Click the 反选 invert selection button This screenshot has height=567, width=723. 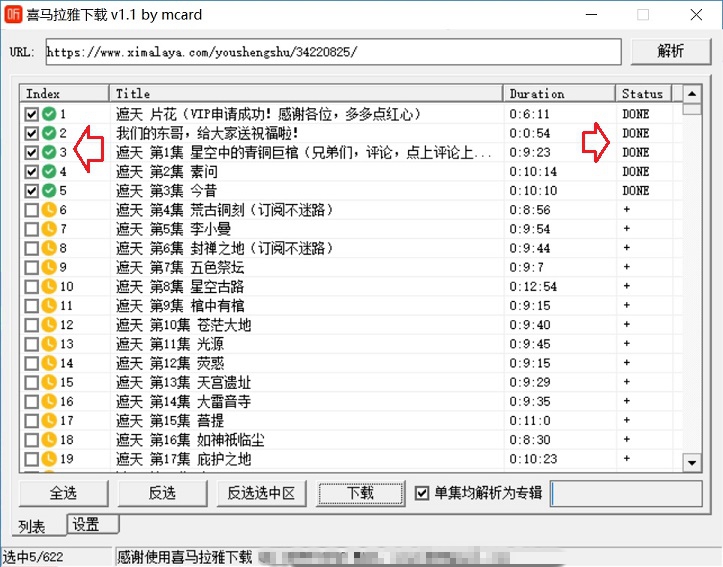[162, 493]
